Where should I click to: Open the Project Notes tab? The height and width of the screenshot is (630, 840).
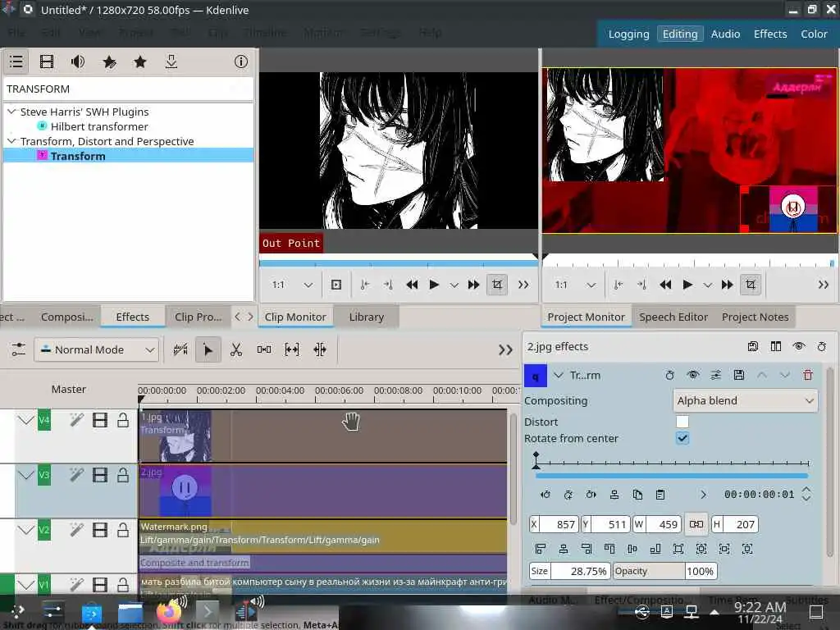coord(755,317)
